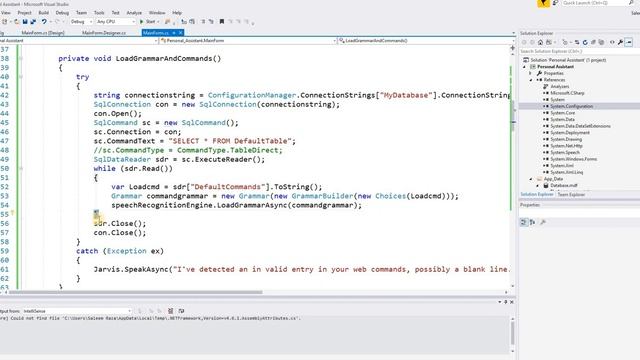Open the Test menu

click(x=116, y=13)
